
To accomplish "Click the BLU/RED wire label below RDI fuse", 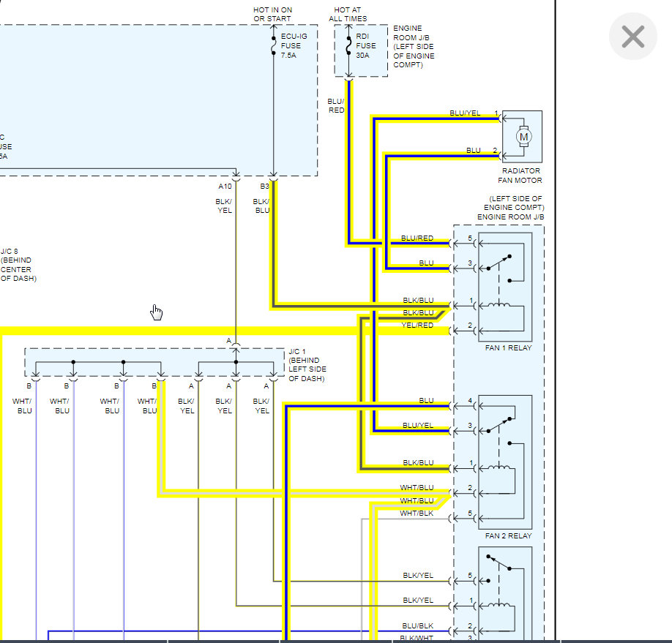I will 336,106.
